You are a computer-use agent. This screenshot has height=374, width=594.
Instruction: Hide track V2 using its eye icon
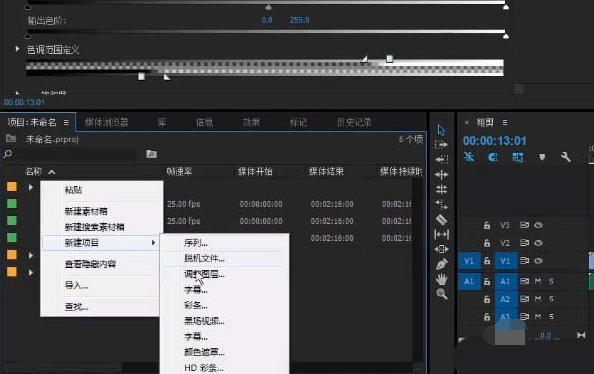pos(538,243)
